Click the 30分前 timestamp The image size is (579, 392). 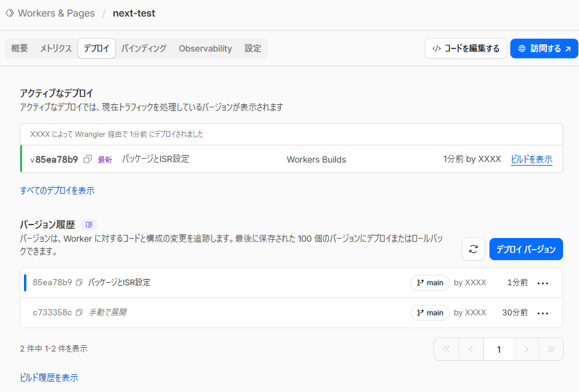pos(515,313)
